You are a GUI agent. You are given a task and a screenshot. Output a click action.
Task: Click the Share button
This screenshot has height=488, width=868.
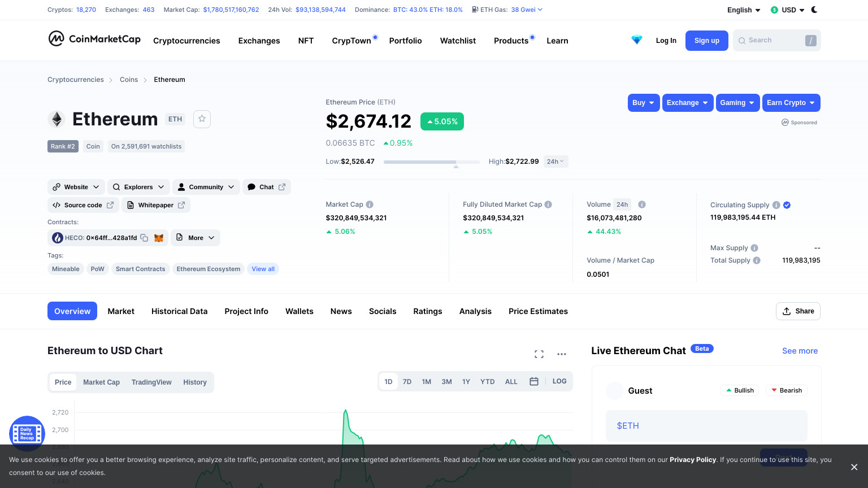798,311
